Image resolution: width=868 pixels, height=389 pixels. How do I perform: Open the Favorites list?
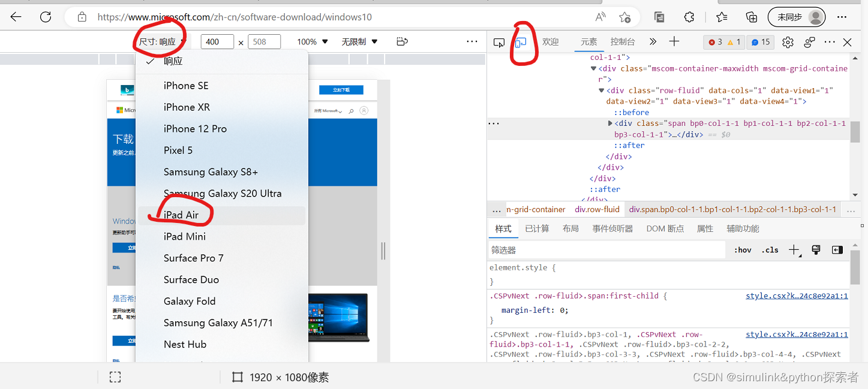point(722,17)
